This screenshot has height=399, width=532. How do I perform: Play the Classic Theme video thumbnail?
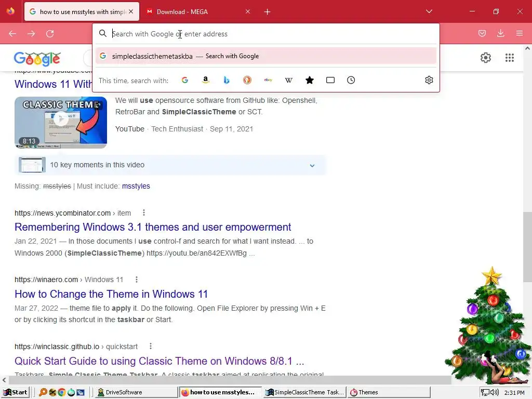pos(61,123)
